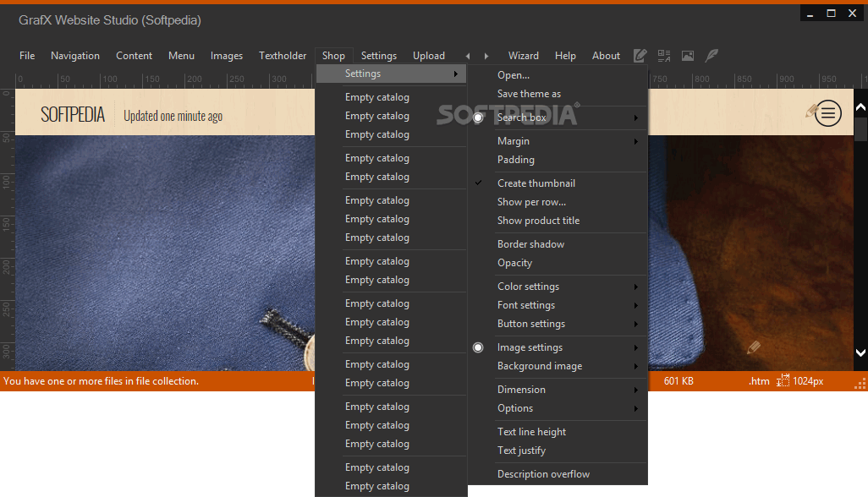
Task: Expand the Shop Settings submenu arrow
Action: click(x=456, y=74)
